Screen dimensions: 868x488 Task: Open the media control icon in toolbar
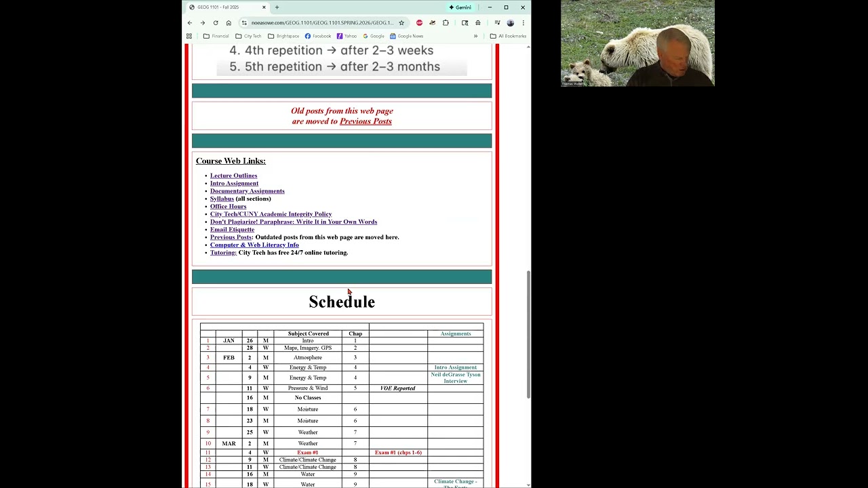(x=497, y=23)
